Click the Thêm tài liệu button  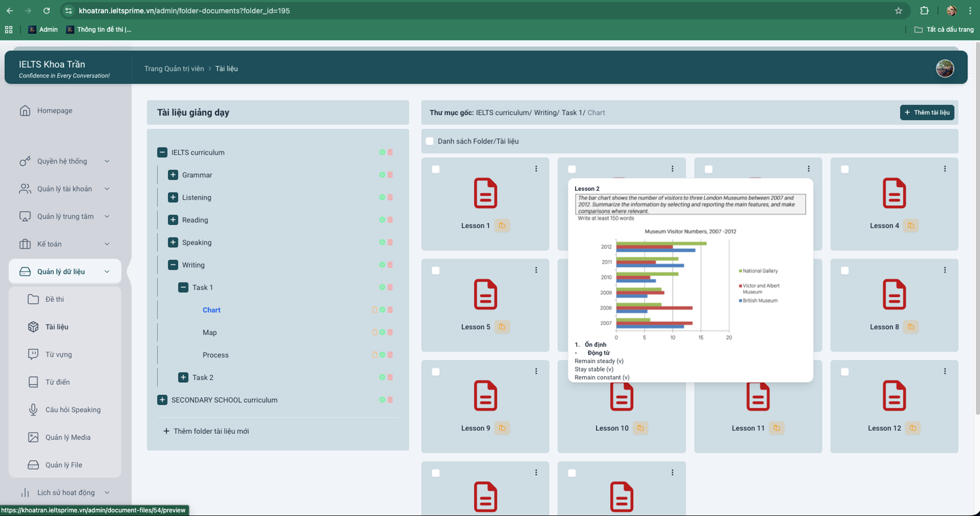pos(927,113)
